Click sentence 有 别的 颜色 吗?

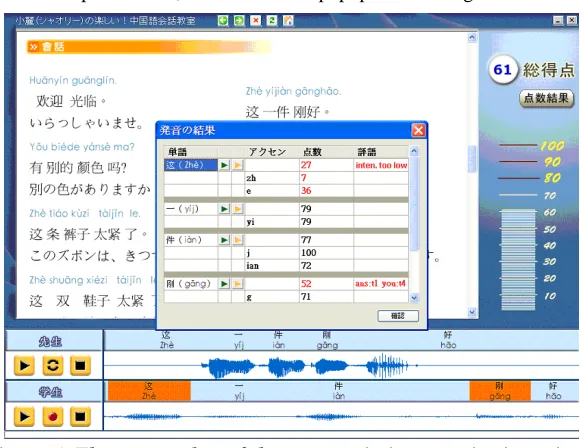(x=78, y=168)
